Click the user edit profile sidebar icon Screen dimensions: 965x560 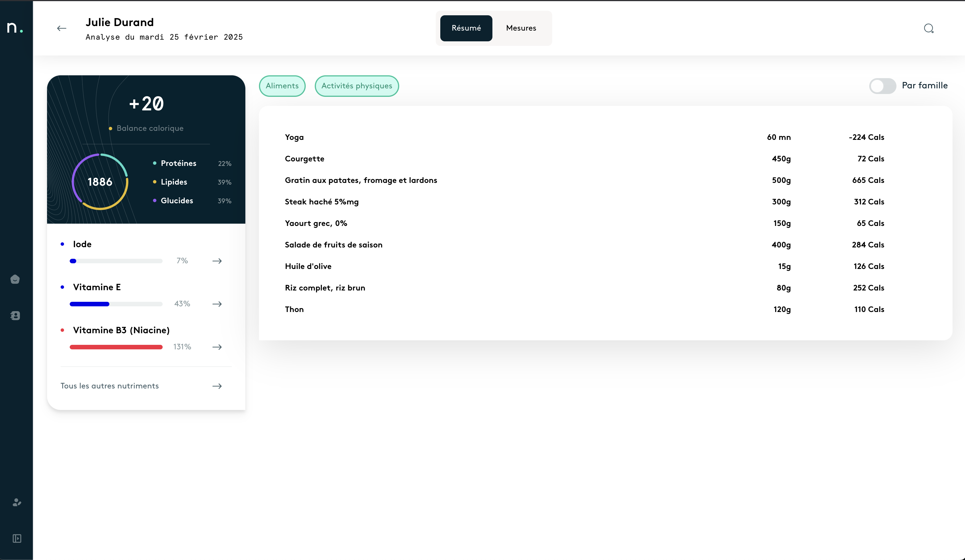coord(16,502)
